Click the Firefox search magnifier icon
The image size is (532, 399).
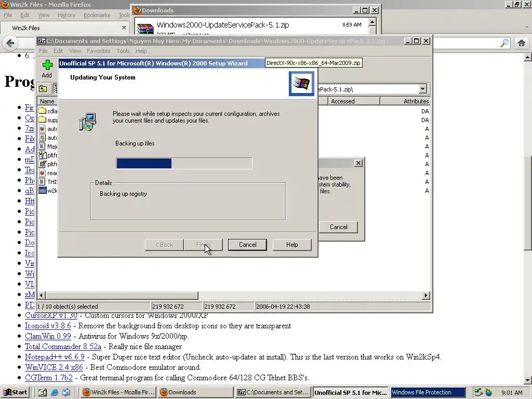point(504,43)
